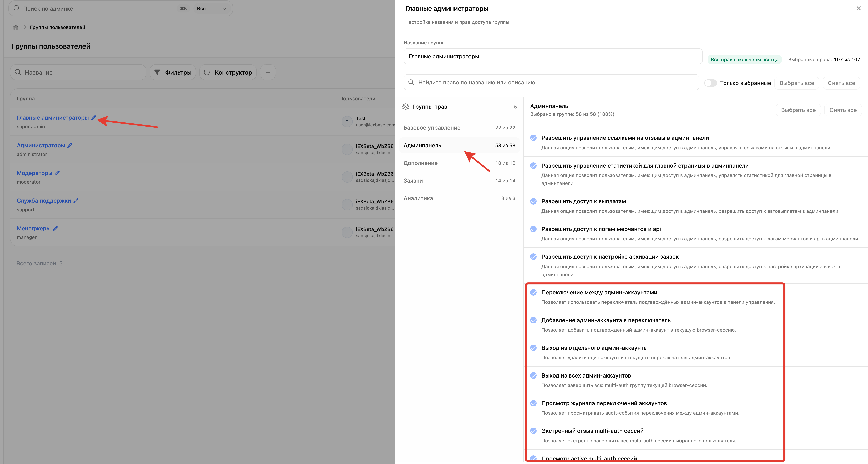Screen dimensions: 868x464
Task: Click edit pencil beside Менеджеры
Action: [x=56, y=228]
